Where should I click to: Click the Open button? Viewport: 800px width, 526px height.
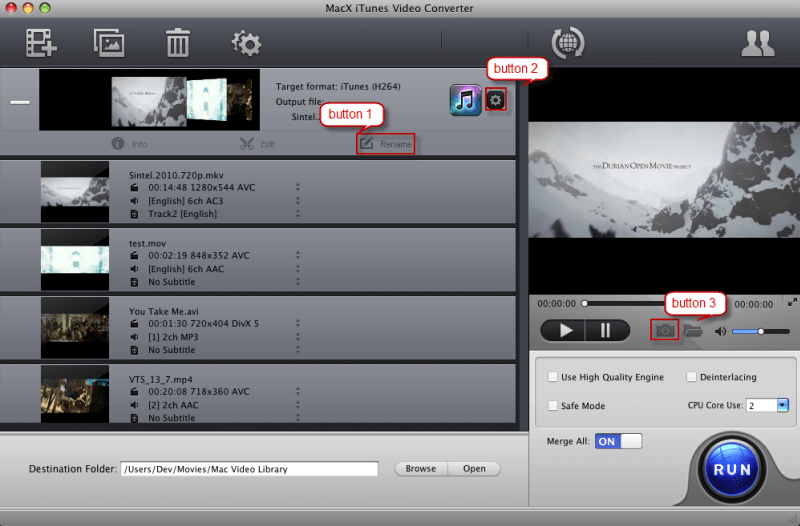tap(474, 468)
